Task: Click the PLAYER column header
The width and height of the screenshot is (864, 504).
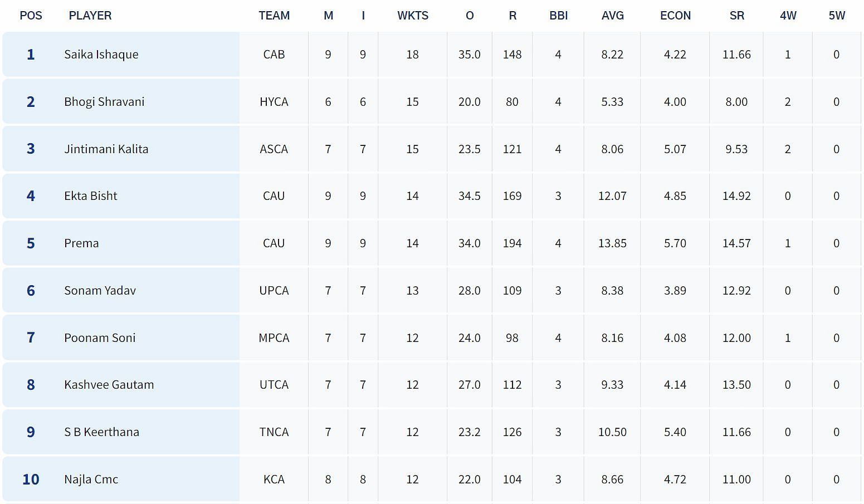Action: [x=90, y=16]
